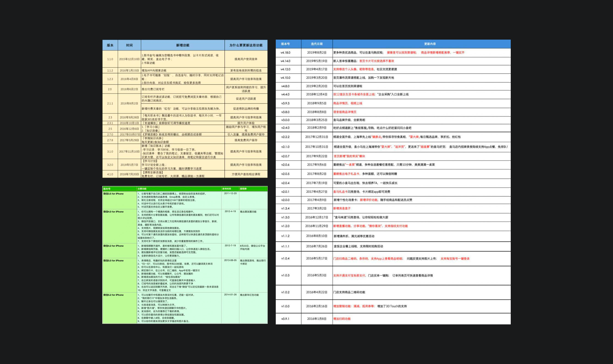
Task: Select the '2015年12月10日' date cell
Action: (x=129, y=59)
